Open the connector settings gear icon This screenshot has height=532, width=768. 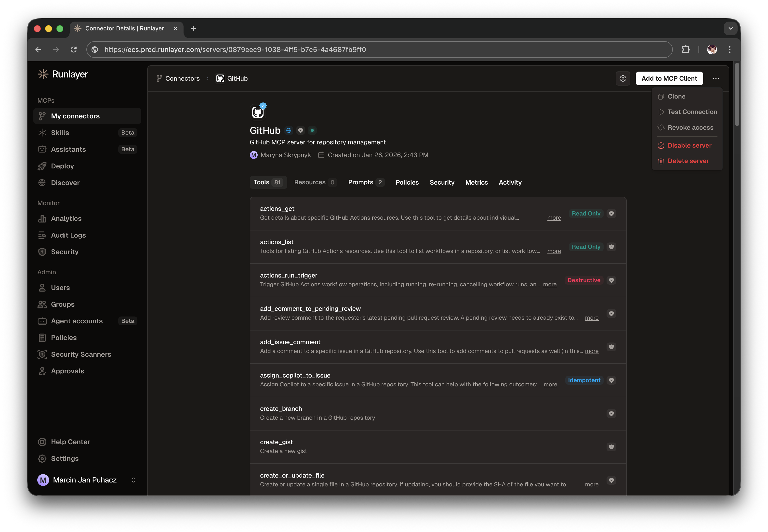[x=623, y=78]
